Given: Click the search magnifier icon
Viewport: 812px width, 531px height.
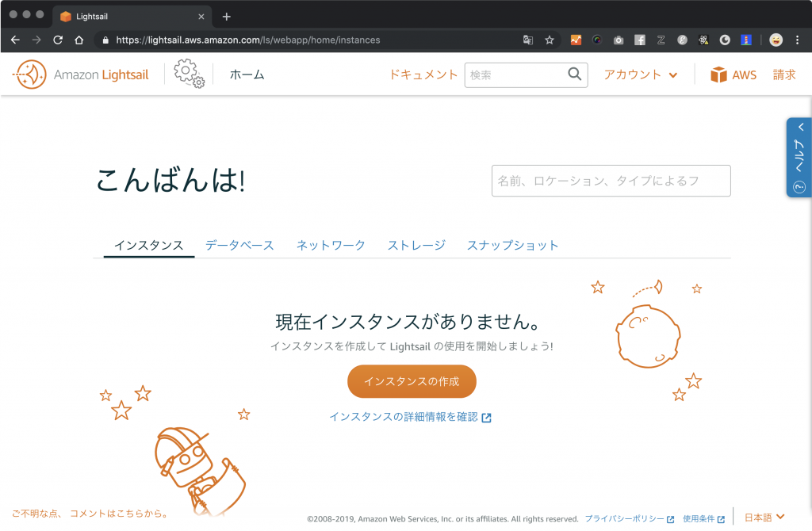Looking at the screenshot, I should coord(574,74).
